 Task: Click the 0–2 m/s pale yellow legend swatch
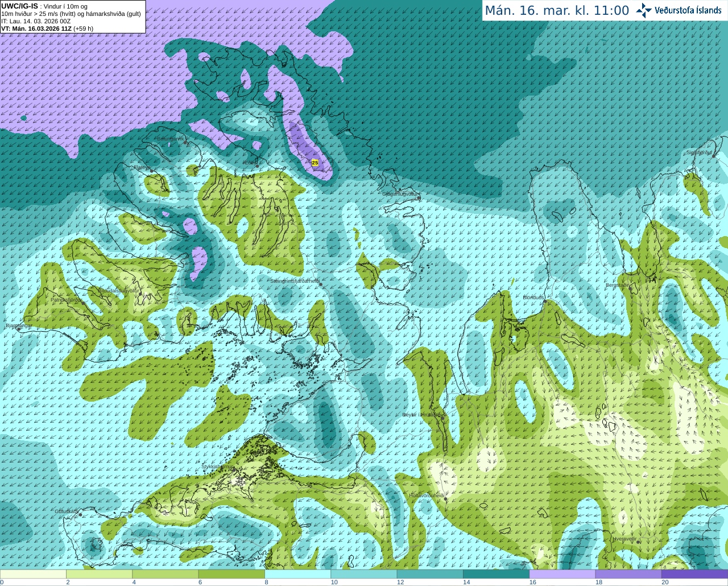pyautogui.click(x=33, y=574)
